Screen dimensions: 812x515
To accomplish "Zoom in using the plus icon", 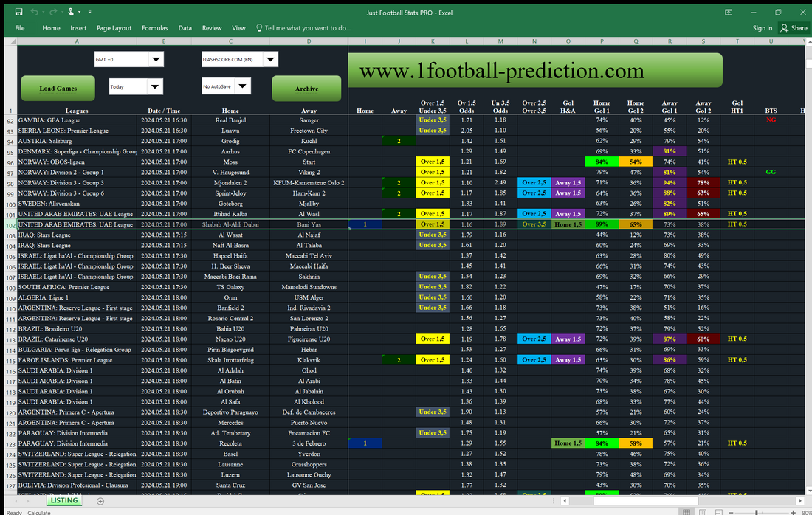I will click(x=792, y=511).
